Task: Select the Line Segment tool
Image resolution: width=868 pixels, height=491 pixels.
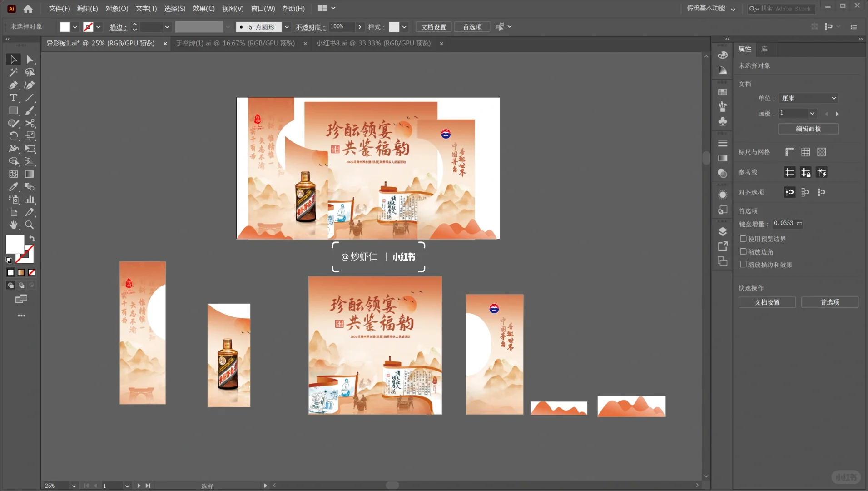Action: [x=30, y=98]
